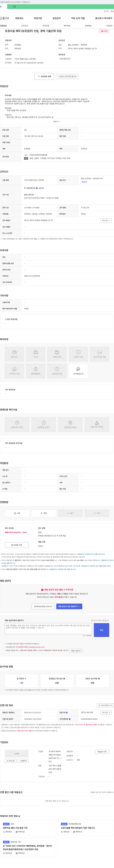The image size is (114, 868).
Task: Click the 서류 screening step icon
Action: coord(17,513)
